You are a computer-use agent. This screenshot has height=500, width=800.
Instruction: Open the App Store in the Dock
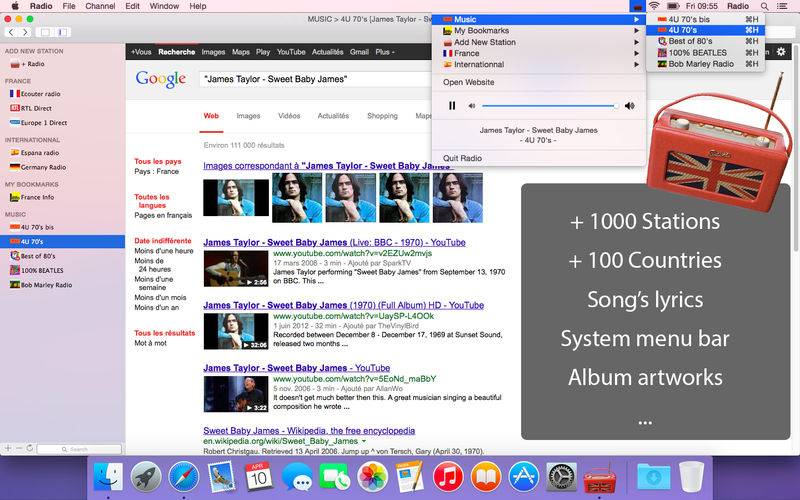click(523, 477)
